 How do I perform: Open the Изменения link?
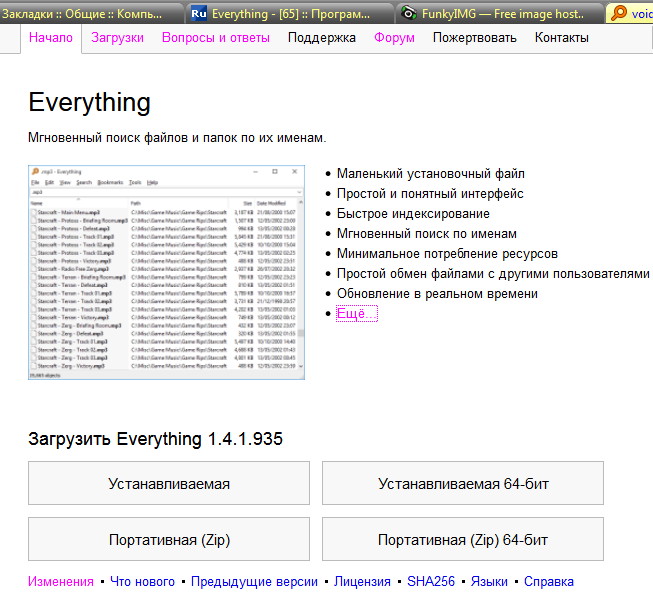(61, 581)
